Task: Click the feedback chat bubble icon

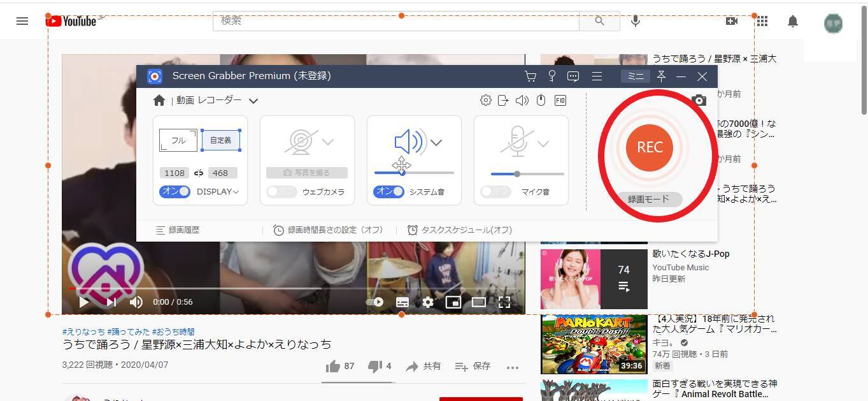Action: (573, 77)
